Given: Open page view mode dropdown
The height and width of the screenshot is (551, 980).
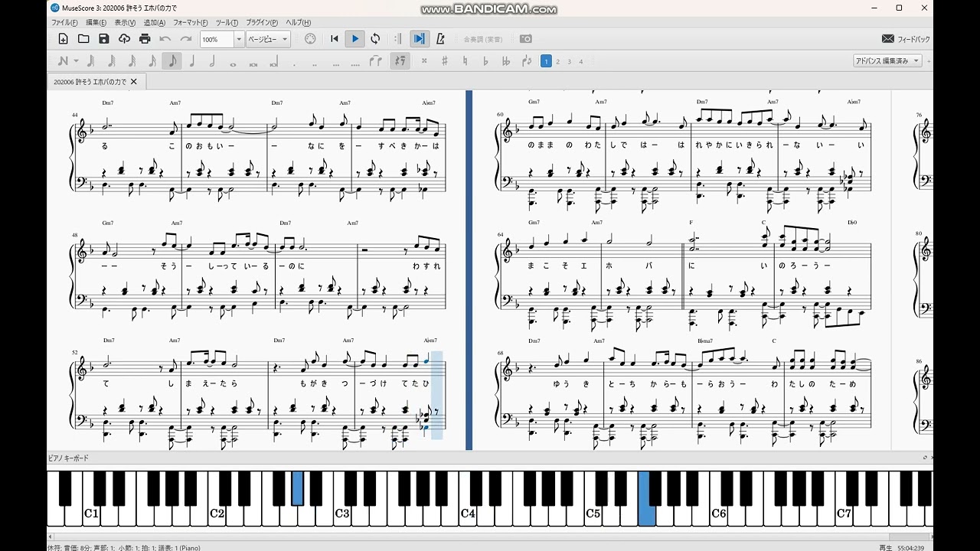Looking at the screenshot, I should click(x=268, y=39).
